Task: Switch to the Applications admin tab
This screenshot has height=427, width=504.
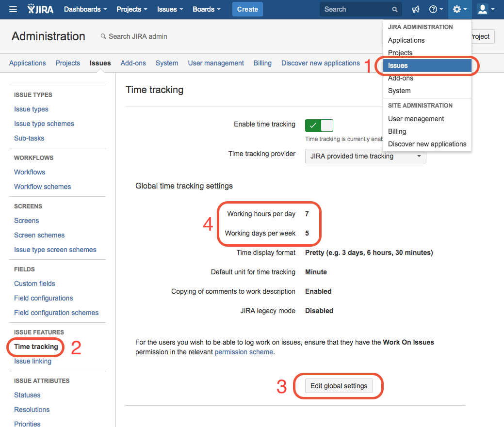Action: [x=27, y=63]
